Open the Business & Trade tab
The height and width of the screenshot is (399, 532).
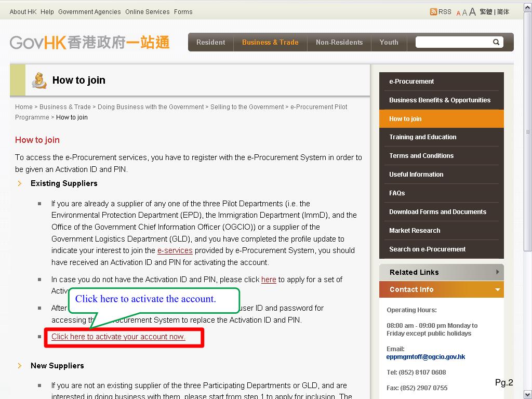(270, 42)
